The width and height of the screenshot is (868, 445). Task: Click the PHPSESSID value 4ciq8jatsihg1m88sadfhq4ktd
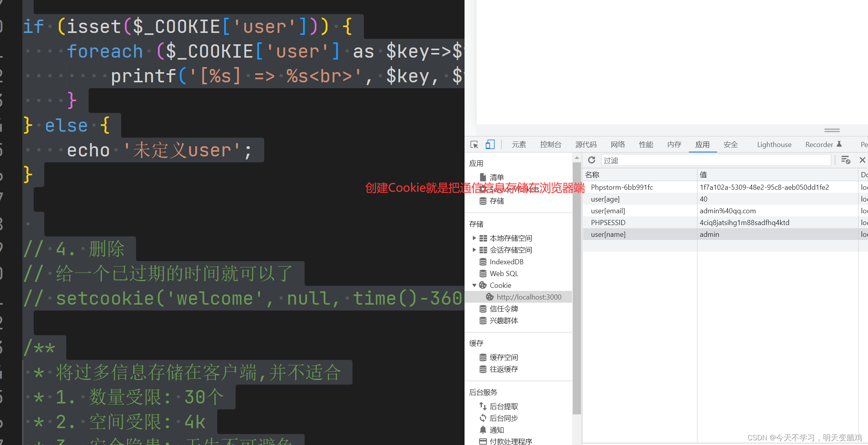745,223
